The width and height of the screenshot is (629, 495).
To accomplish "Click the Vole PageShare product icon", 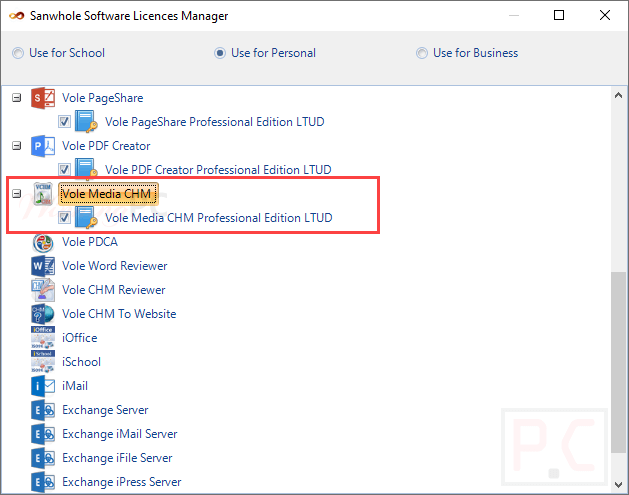I will click(x=43, y=98).
